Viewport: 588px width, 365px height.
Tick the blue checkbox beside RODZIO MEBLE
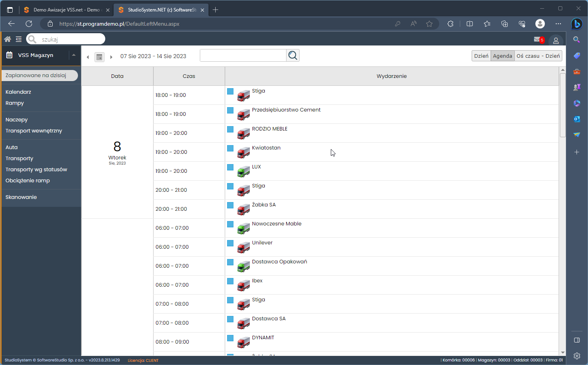tap(230, 129)
